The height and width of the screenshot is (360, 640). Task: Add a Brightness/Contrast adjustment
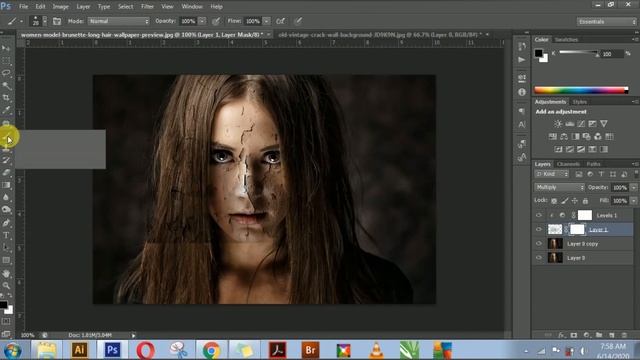[558, 124]
